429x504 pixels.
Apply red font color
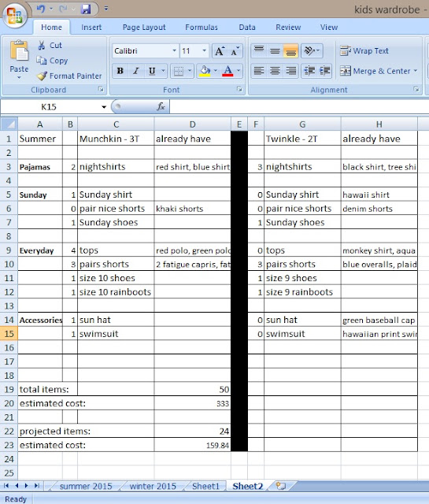pyautogui.click(x=227, y=71)
